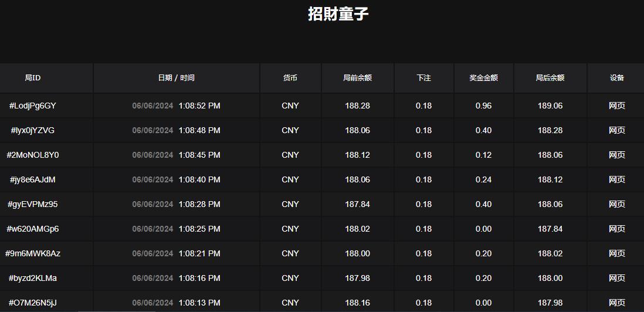Open round #byzd2KLMa

click(33, 278)
